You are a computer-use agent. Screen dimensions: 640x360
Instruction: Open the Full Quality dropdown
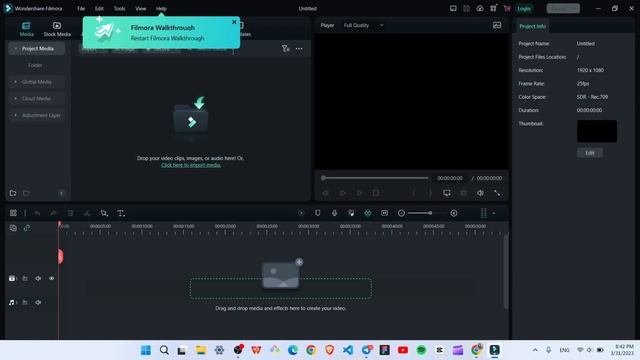[x=363, y=25]
